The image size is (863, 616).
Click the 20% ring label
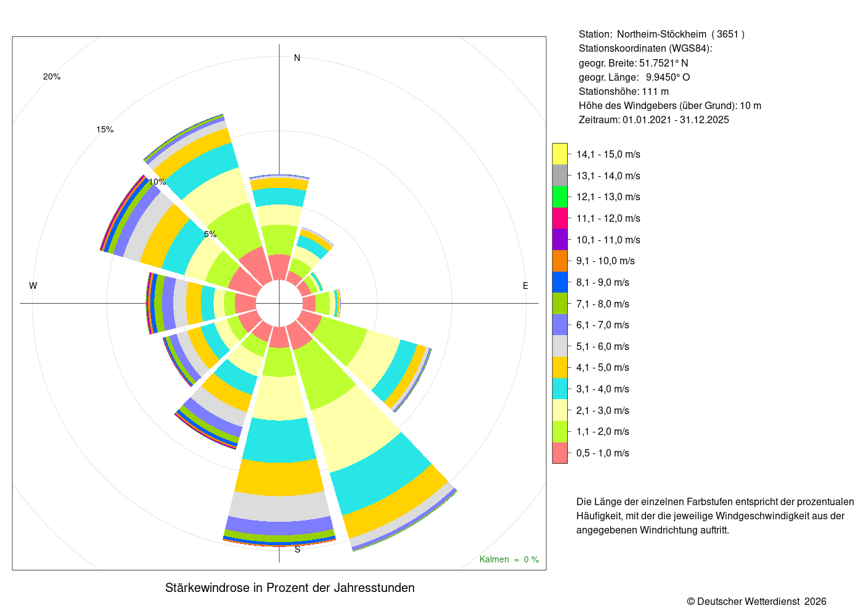pos(52,76)
